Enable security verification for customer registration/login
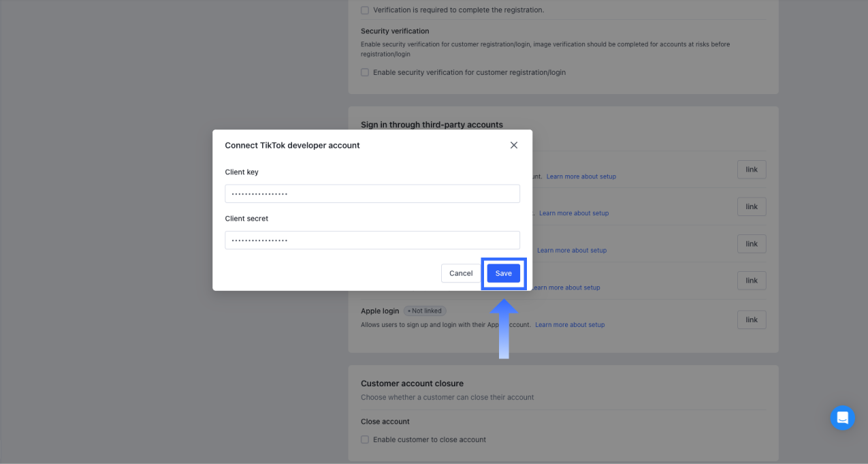This screenshot has height=464, width=868. click(365, 72)
